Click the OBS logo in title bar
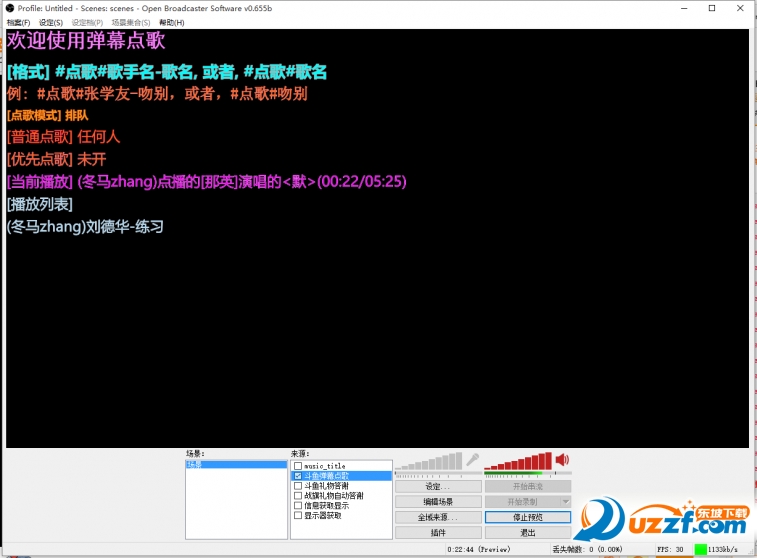Screen dimensions: 757x558 click(9, 8)
